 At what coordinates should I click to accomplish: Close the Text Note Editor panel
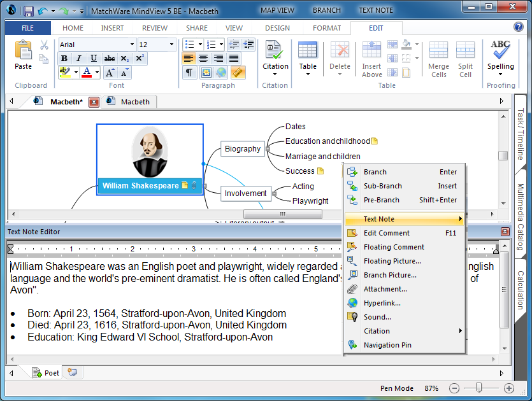tap(505, 232)
